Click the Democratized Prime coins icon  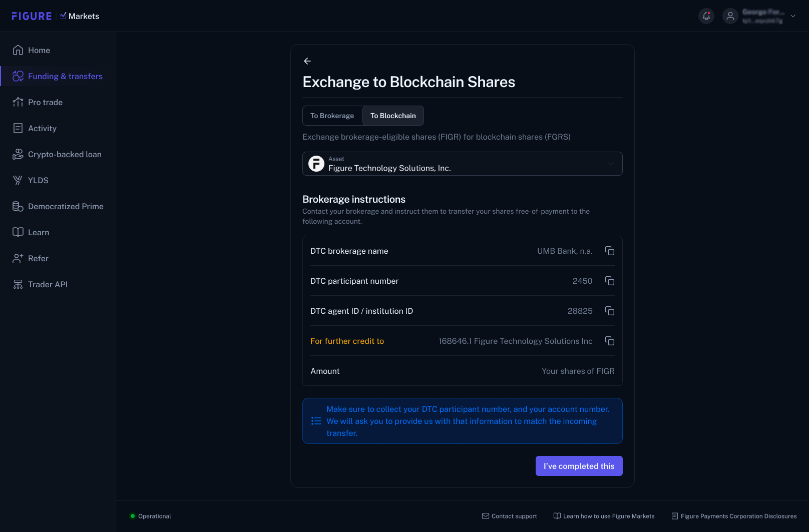pyautogui.click(x=18, y=206)
